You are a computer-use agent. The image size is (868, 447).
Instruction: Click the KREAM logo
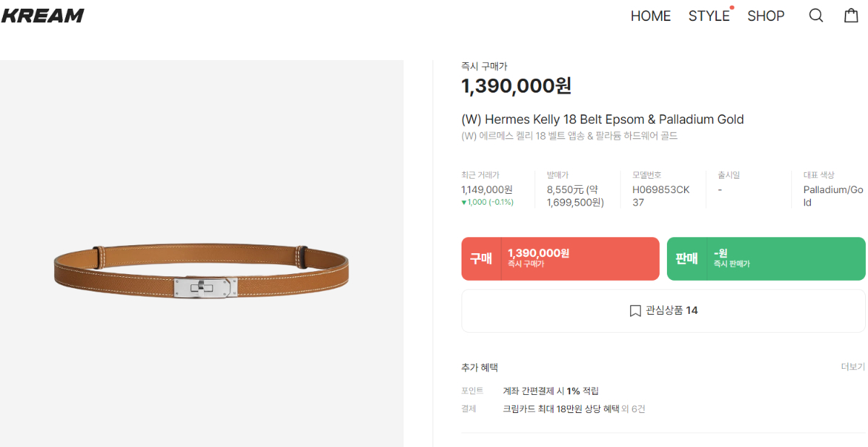pyautogui.click(x=43, y=15)
